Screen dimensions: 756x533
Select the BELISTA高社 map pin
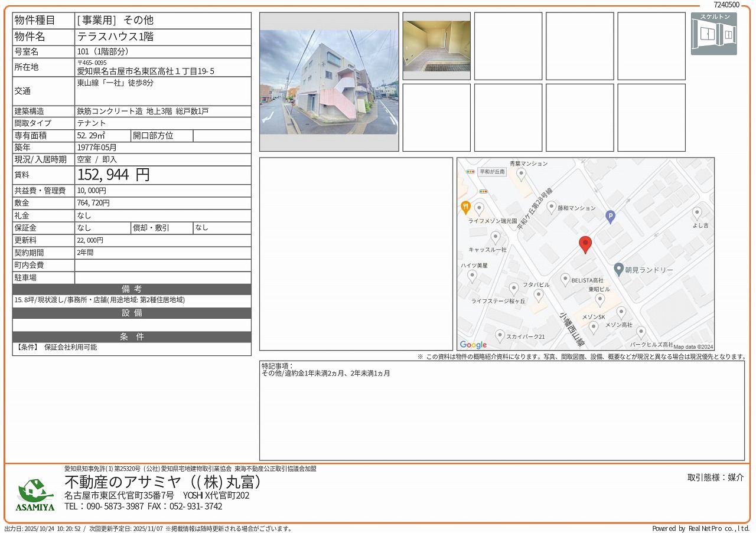[x=565, y=279]
